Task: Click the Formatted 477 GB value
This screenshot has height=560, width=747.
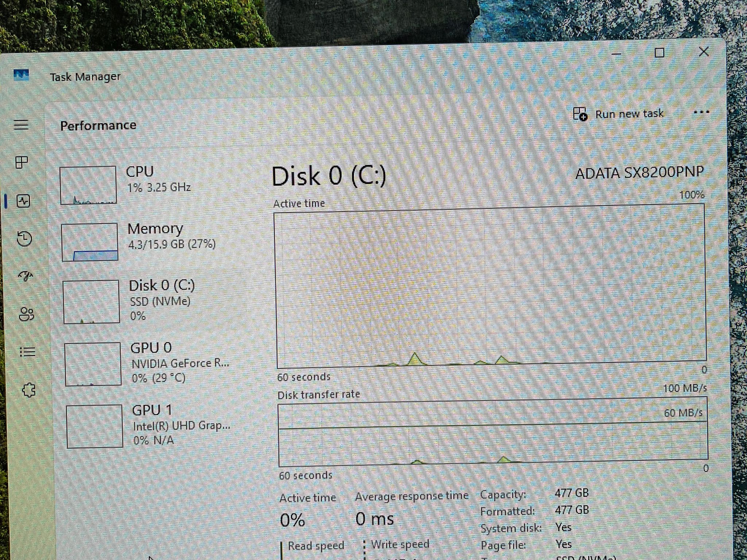Action: (x=572, y=510)
